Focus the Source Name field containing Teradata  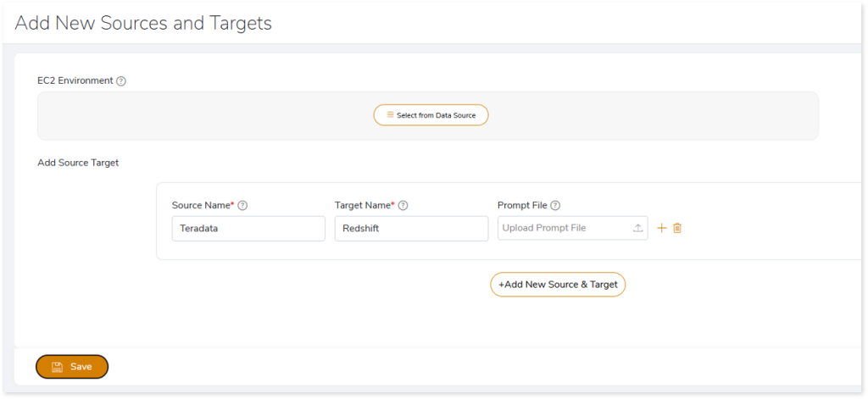pyautogui.click(x=248, y=229)
